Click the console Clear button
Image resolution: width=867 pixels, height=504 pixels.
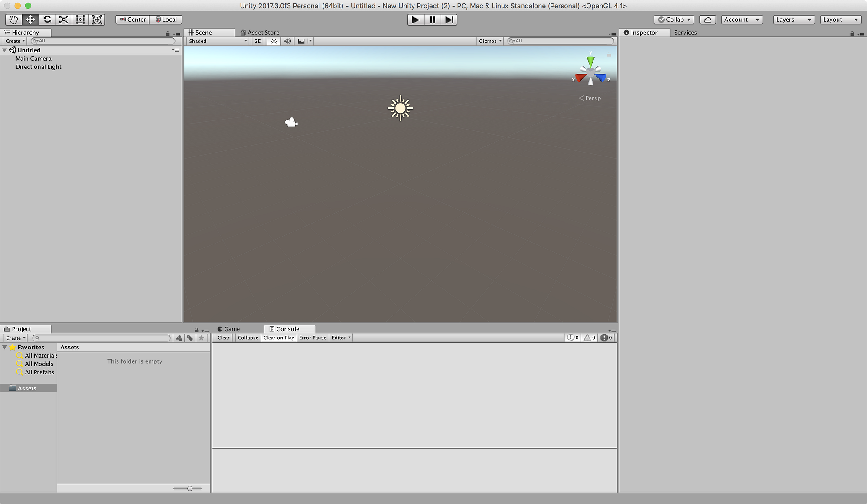pos(224,338)
